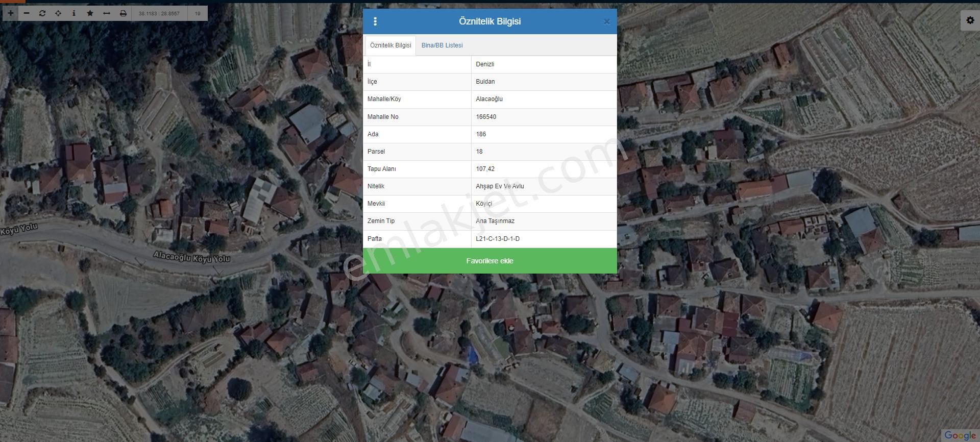Image resolution: width=980 pixels, height=442 pixels.
Task: Select the info query tool
Action: click(74, 13)
